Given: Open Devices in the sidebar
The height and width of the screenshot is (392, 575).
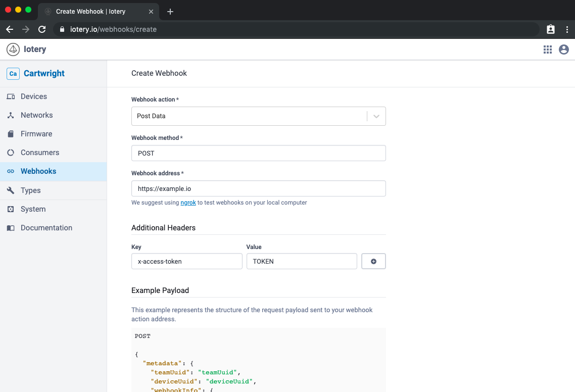Looking at the screenshot, I should 54,96.
